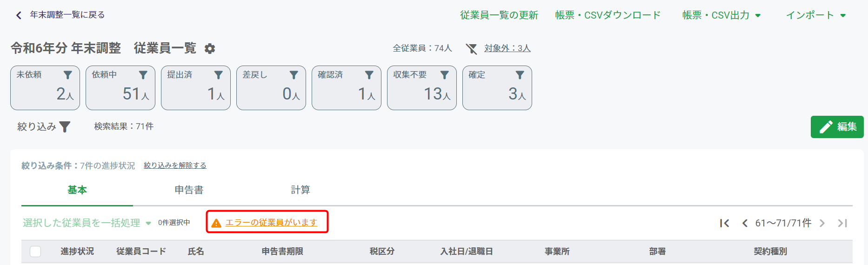Switch to the 申告書 tab

click(x=189, y=190)
